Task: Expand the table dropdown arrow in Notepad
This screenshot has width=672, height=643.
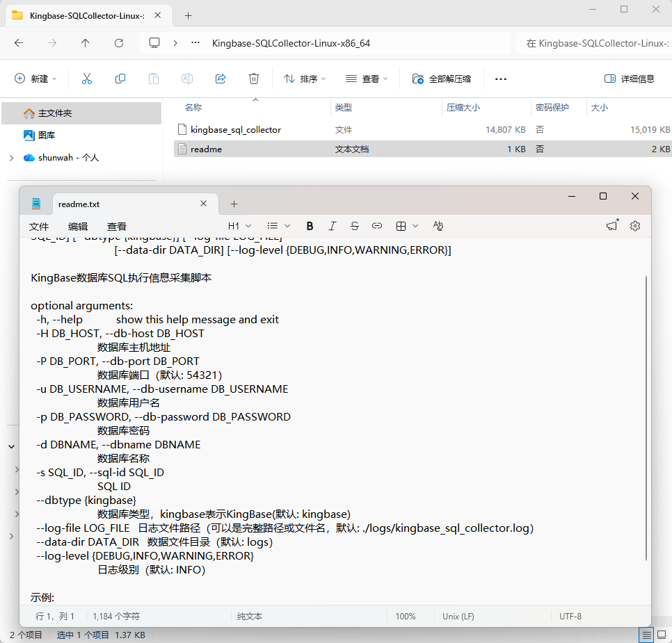Action: point(415,226)
